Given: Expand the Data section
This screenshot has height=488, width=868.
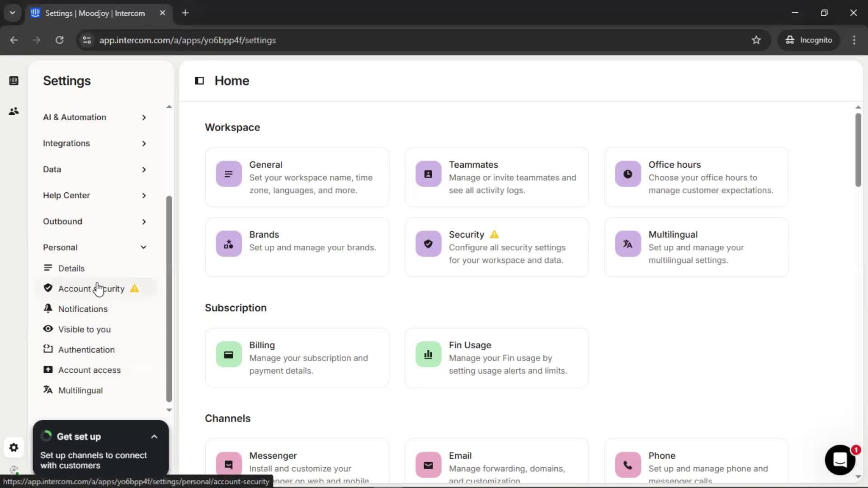Looking at the screenshot, I should pos(94,169).
